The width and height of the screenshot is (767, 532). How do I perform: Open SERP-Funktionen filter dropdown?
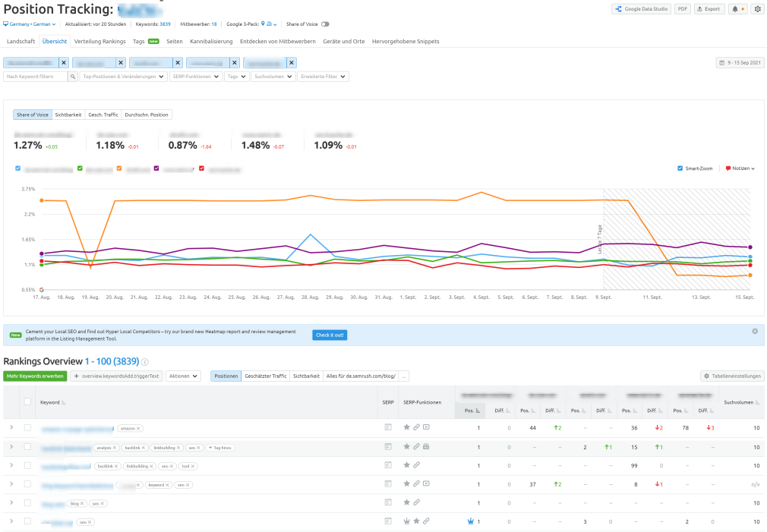[x=196, y=77]
